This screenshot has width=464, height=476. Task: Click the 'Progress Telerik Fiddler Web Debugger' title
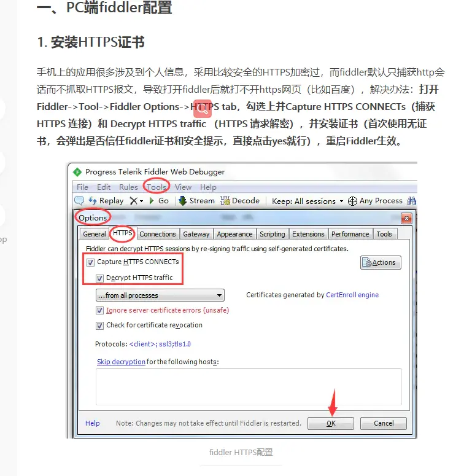[x=155, y=172]
